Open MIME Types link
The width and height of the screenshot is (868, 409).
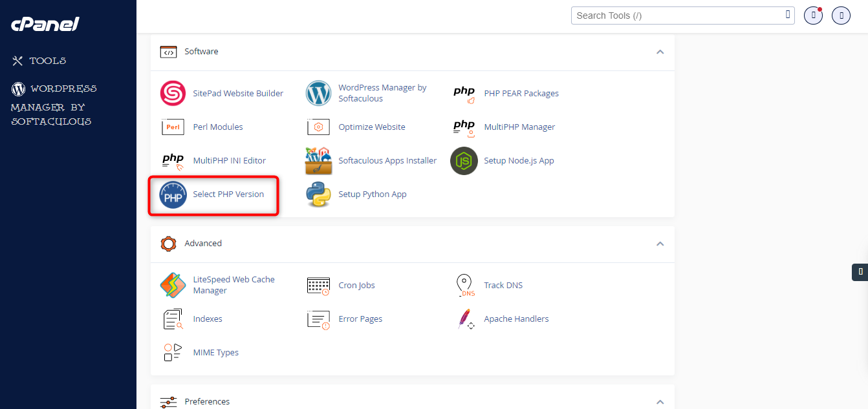pos(215,353)
